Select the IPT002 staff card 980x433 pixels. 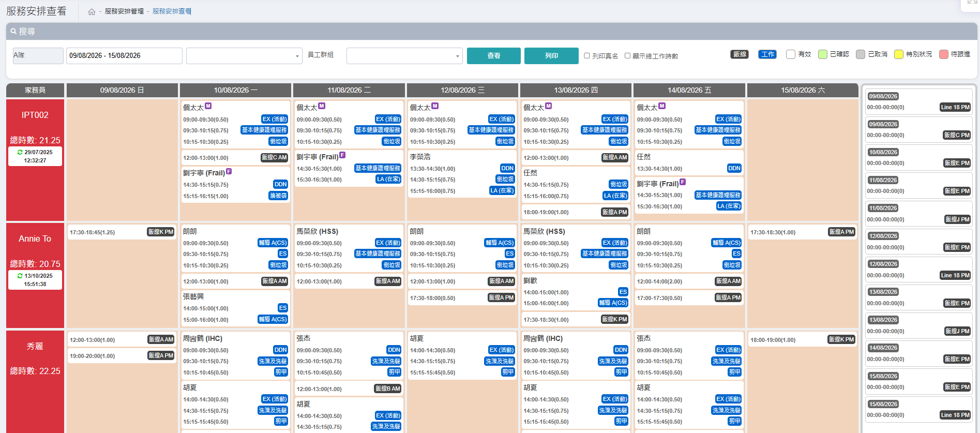click(35, 160)
